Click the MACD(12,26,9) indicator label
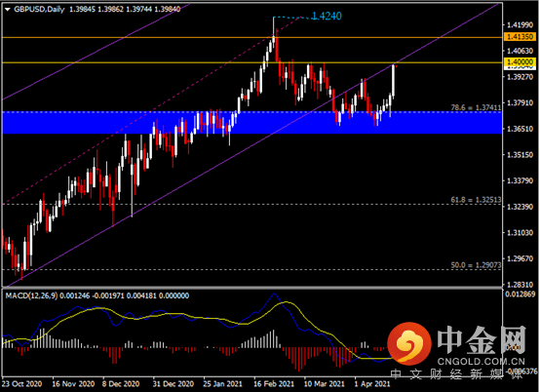 click(x=32, y=295)
